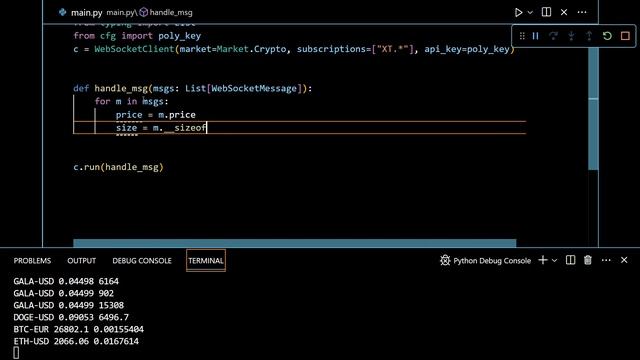The height and width of the screenshot is (360, 640).
Task: Pause the debugging session
Action: tap(536, 36)
